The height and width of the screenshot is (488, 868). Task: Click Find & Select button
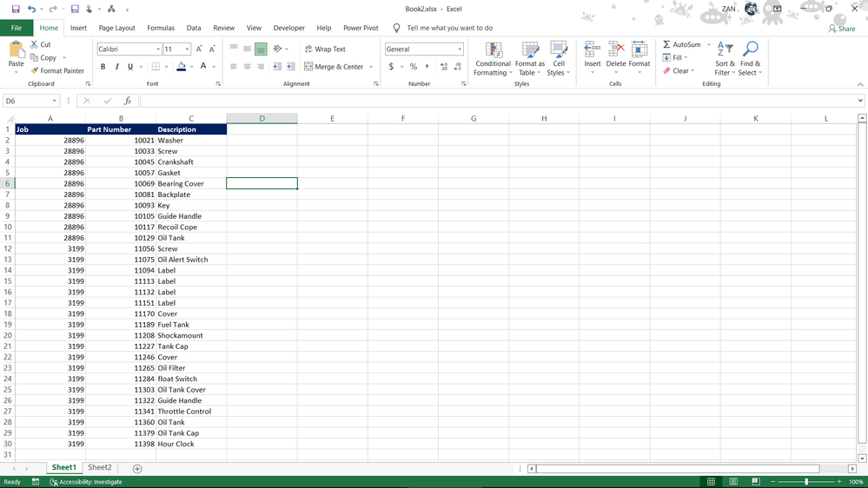tap(750, 59)
